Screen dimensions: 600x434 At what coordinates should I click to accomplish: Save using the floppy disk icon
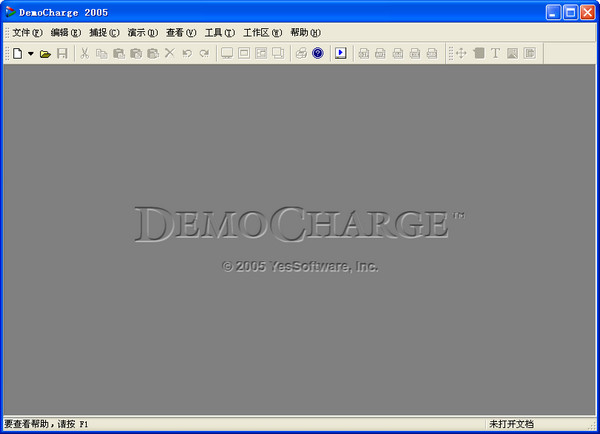click(62, 53)
